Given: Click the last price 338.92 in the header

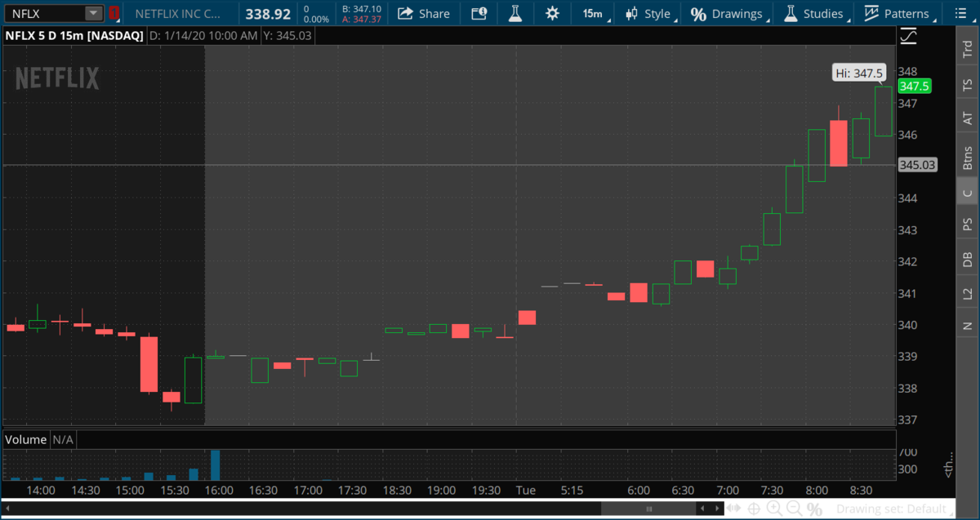Looking at the screenshot, I should coord(268,14).
